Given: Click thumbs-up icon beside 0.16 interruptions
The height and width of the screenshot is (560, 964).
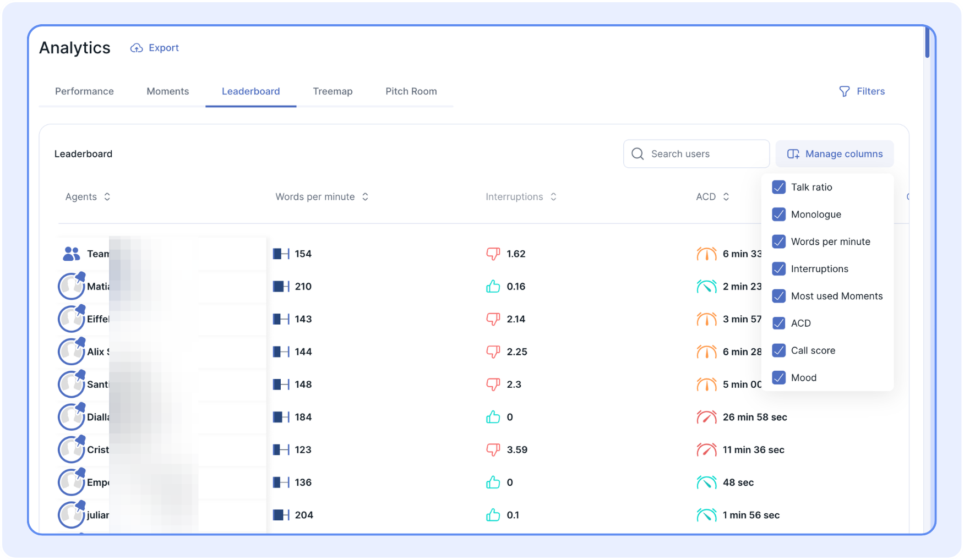Looking at the screenshot, I should pyautogui.click(x=493, y=286).
